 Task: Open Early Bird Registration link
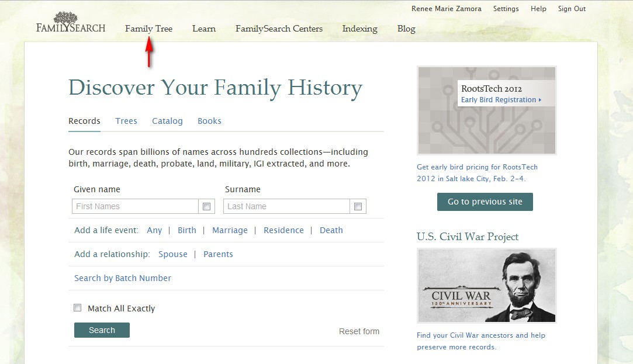pyautogui.click(x=501, y=100)
